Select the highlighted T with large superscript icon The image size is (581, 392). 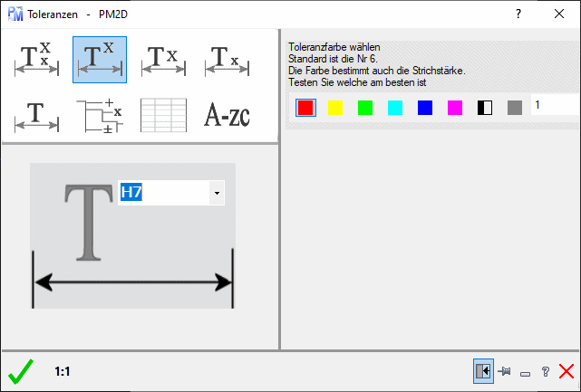99,59
